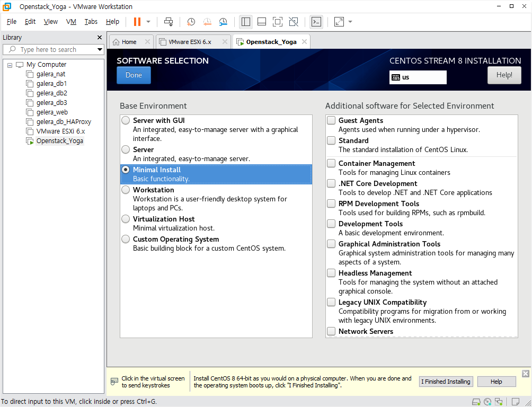Select gelera_db2 in the library
Screen dimensions: 532x407
[x=51, y=93]
